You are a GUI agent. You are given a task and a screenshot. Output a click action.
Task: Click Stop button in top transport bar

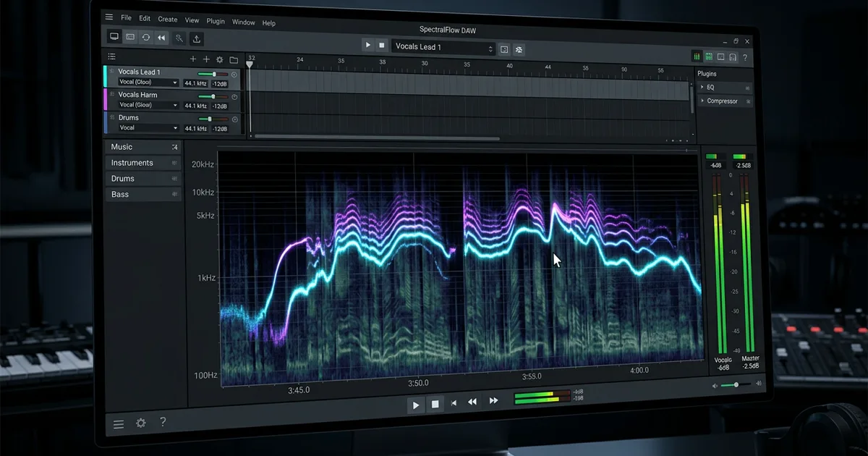click(381, 45)
